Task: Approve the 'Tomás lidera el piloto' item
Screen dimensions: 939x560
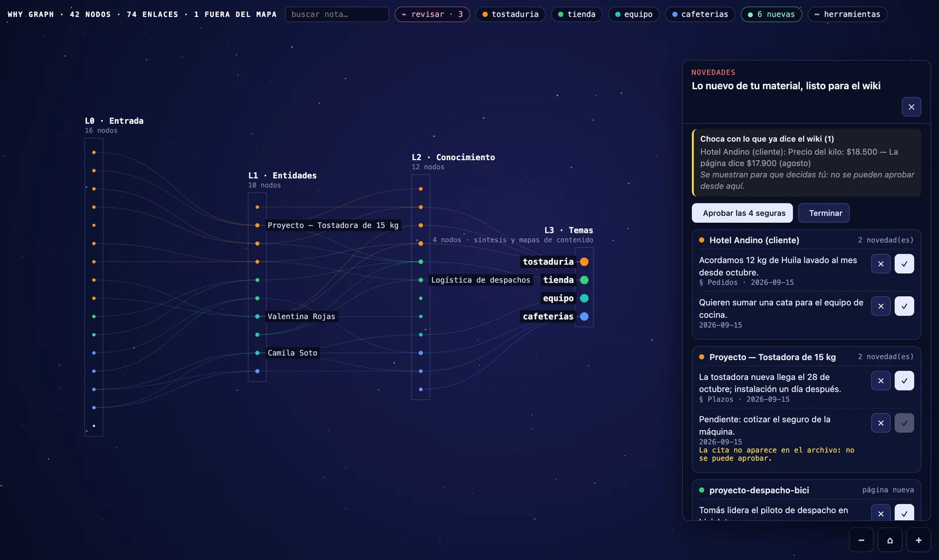Action: (x=904, y=513)
